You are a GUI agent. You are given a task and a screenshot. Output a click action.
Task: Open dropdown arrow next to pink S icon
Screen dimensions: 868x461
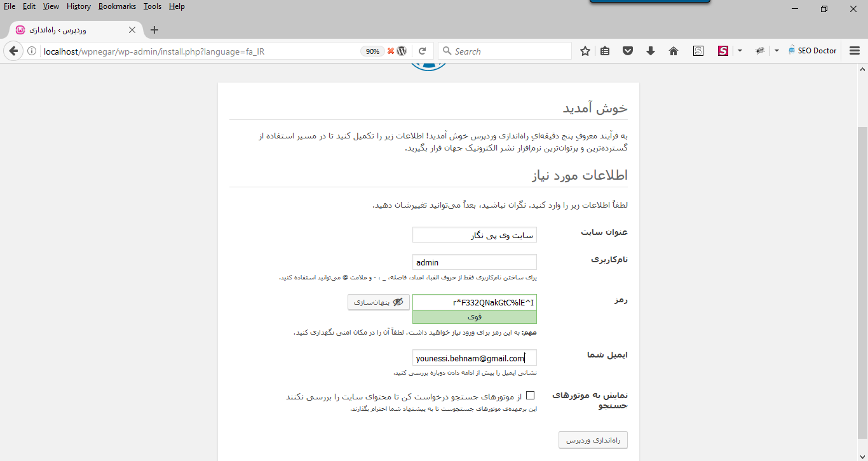(740, 51)
